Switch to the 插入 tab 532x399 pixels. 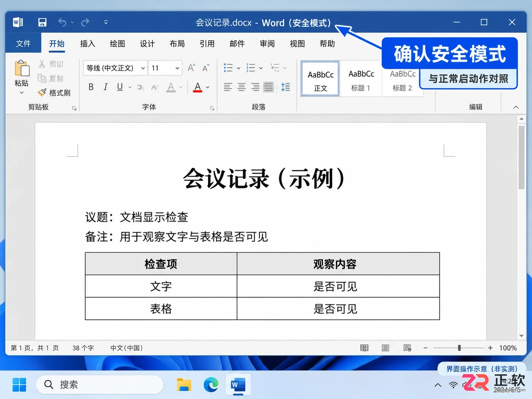pos(88,44)
